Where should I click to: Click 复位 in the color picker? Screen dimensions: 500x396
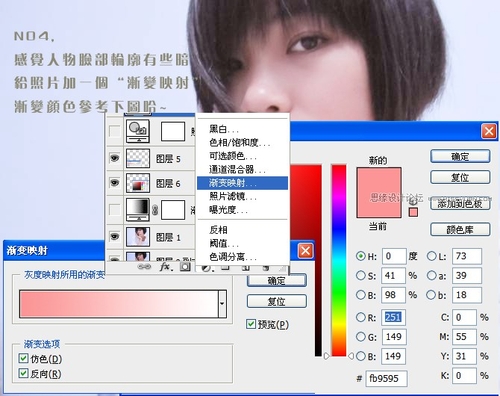[460, 177]
